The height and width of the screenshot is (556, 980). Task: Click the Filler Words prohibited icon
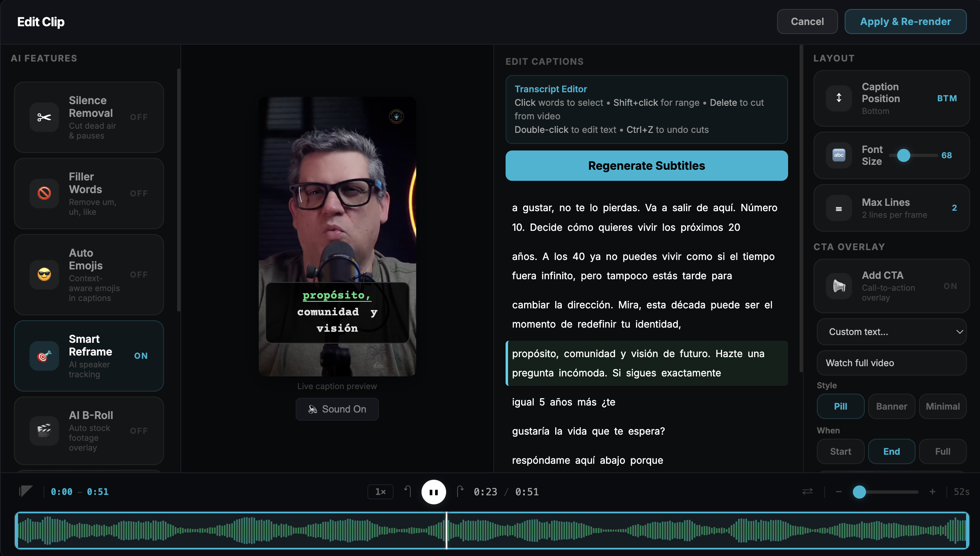coord(44,193)
